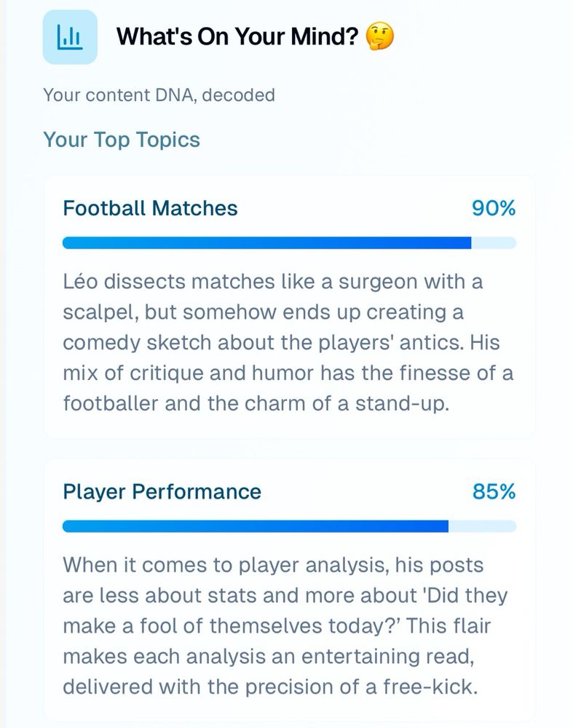Image resolution: width=573 pixels, height=728 pixels.
Task: Open the Player Performance topic title
Action: [x=162, y=491]
